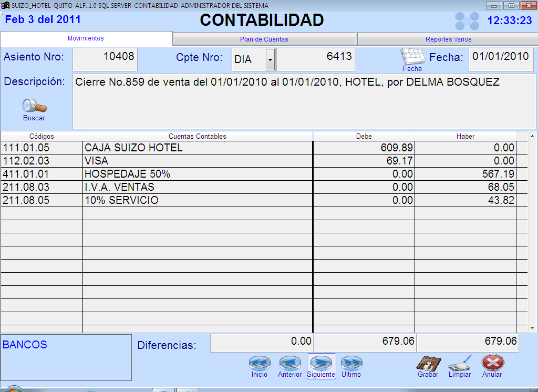Navigate to previous entry with Anterior
Image resolution: width=538 pixels, height=392 pixels.
[x=289, y=364]
